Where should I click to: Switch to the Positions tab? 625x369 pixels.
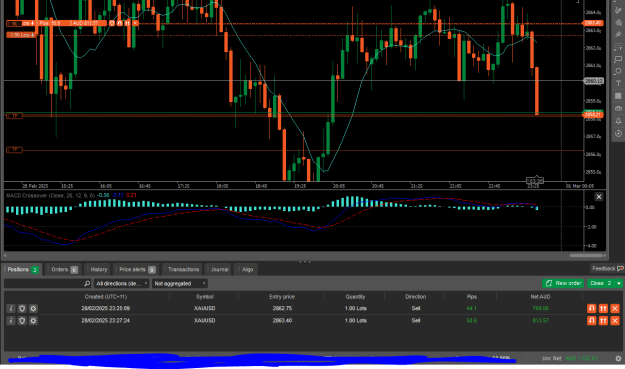[22, 270]
